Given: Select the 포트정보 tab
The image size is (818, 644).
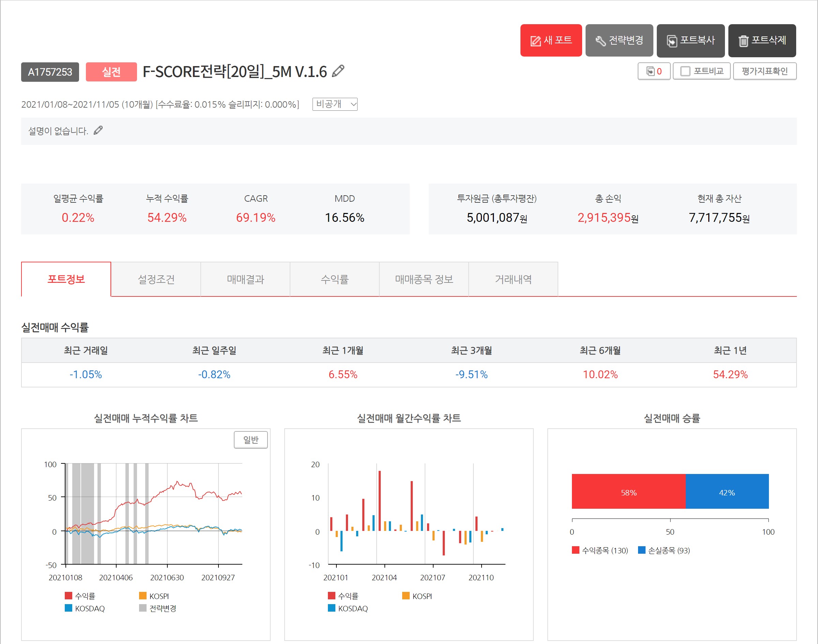Looking at the screenshot, I should pyautogui.click(x=66, y=279).
